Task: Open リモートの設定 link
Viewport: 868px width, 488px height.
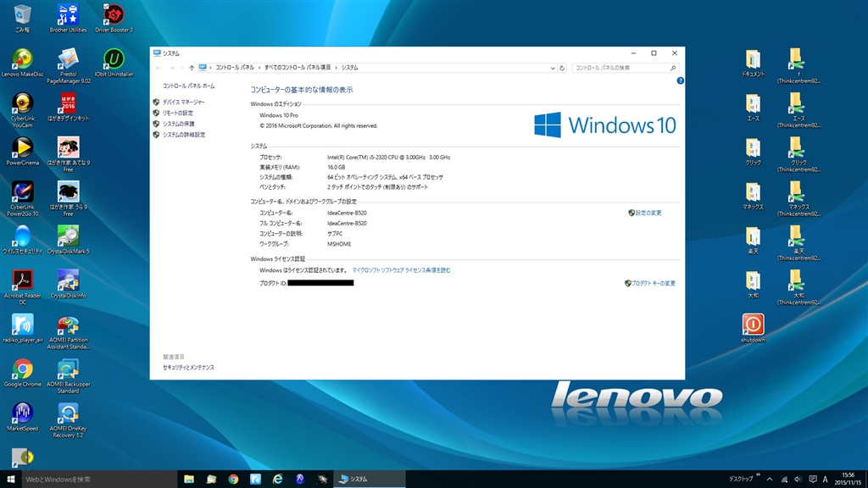Action: click(178, 113)
